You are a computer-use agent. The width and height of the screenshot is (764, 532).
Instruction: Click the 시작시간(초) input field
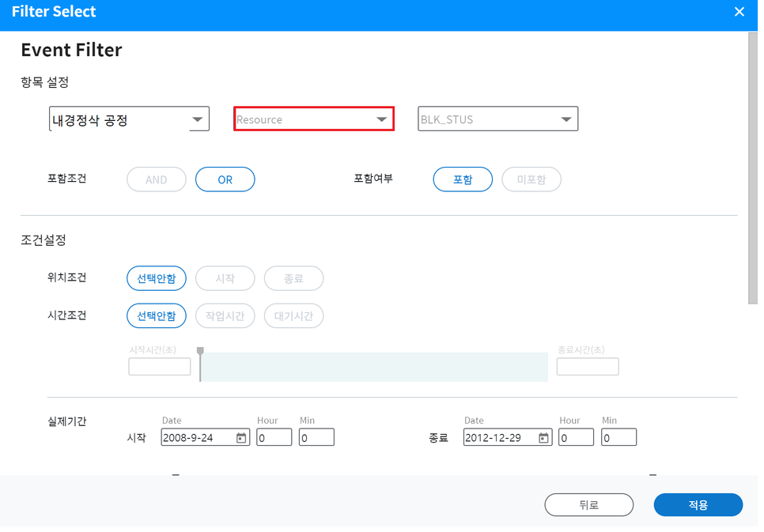point(159,367)
